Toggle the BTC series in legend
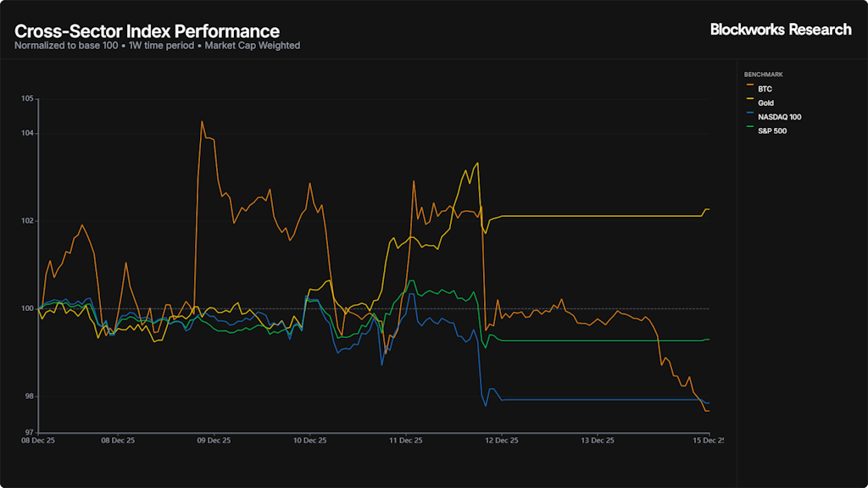 (765, 89)
